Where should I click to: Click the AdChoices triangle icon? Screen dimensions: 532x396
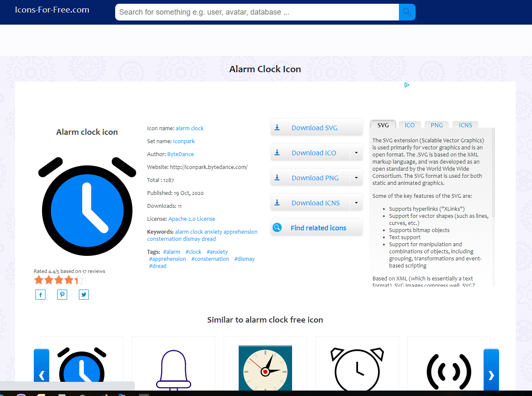pyautogui.click(x=407, y=85)
